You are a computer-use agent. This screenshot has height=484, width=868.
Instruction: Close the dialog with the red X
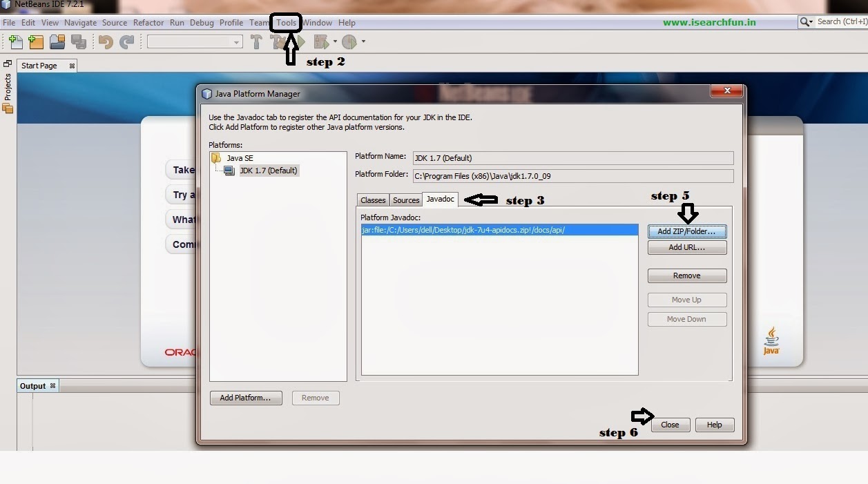[x=726, y=90]
